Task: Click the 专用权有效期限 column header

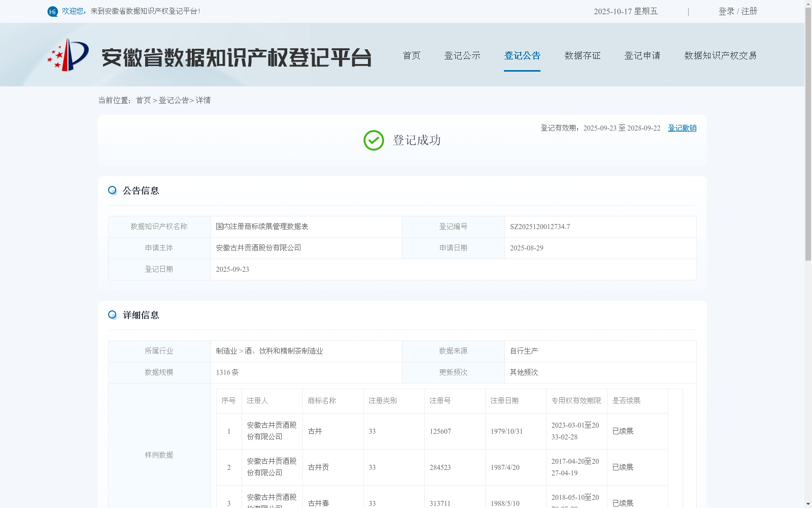Action: pyautogui.click(x=576, y=401)
